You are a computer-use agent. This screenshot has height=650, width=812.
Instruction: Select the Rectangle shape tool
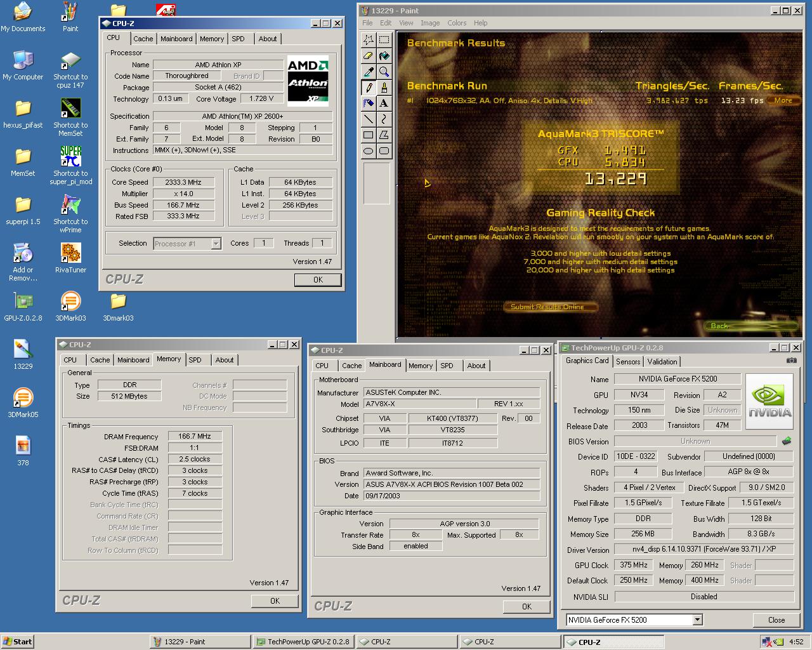[368, 135]
